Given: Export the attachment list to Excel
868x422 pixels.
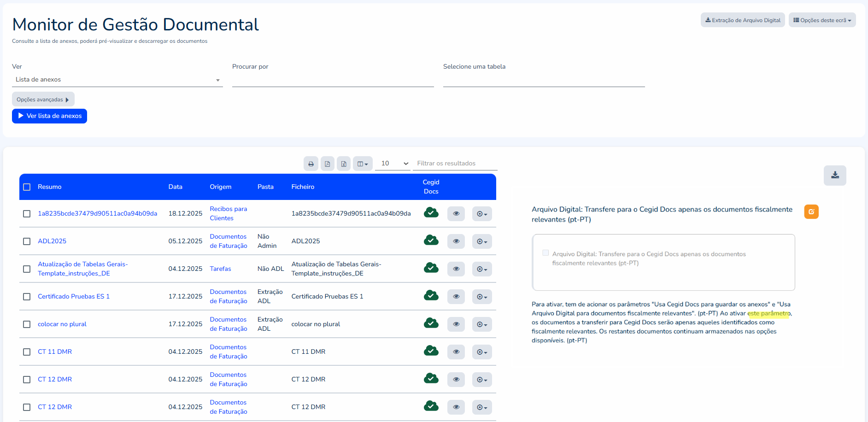Looking at the screenshot, I should pyautogui.click(x=344, y=164).
